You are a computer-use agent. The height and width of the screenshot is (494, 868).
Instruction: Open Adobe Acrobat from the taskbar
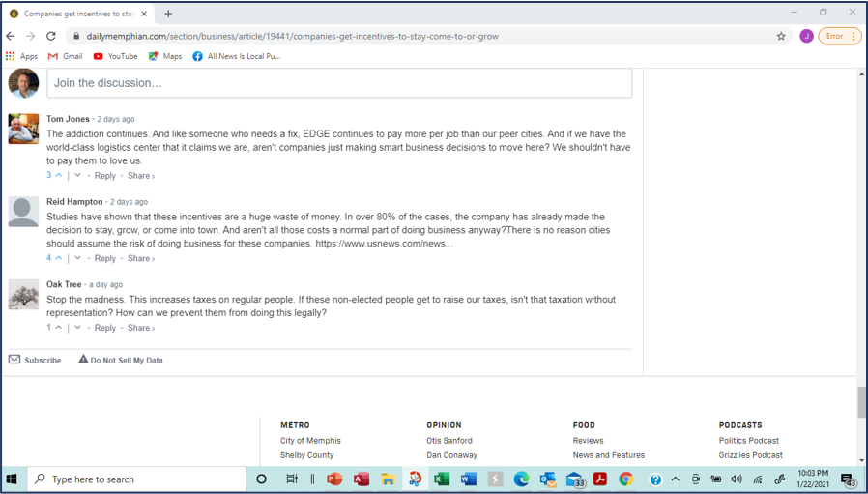[600, 479]
